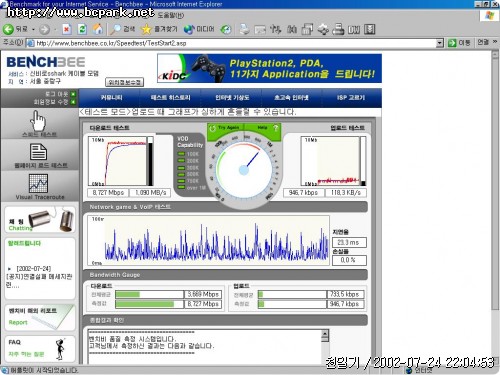Click the Try Again button above gauge
500x375 pixels.
(226, 128)
